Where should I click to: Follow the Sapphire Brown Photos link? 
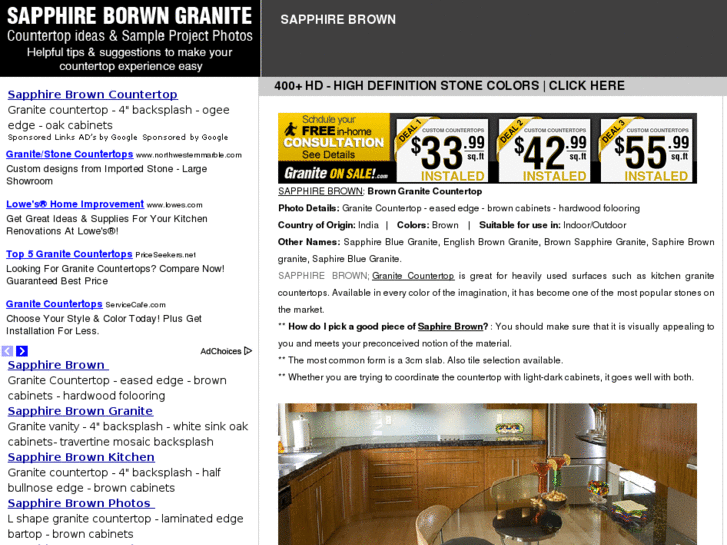[x=81, y=503]
